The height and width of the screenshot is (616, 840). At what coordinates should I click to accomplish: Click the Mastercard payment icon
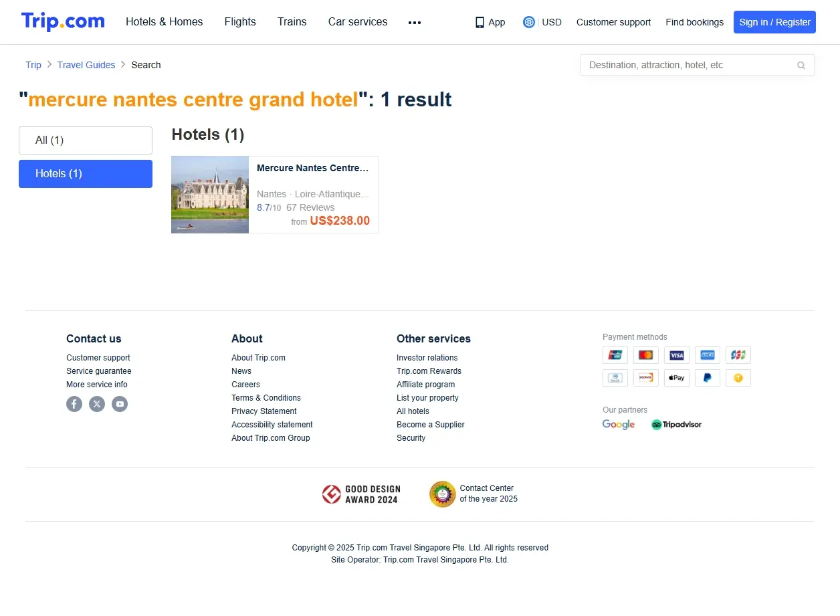(646, 355)
